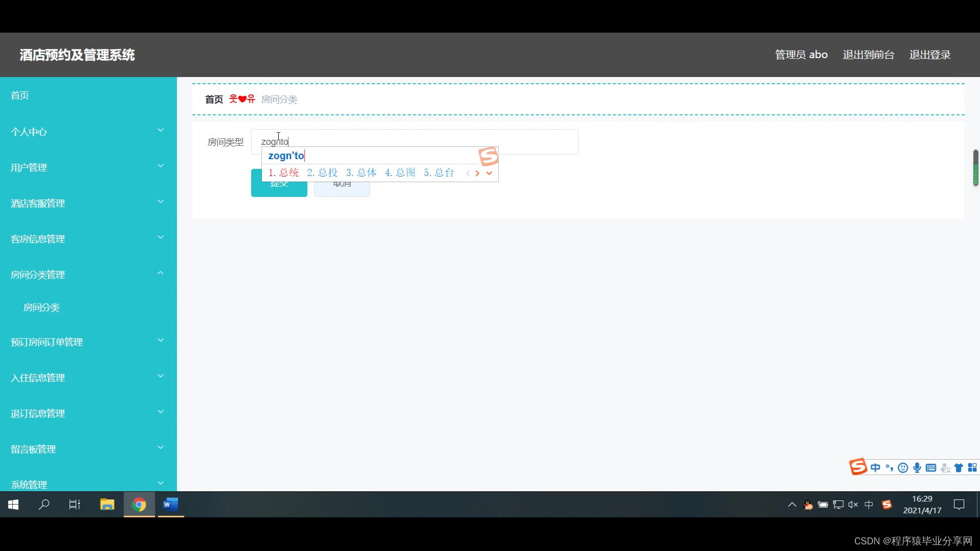Open the Sogou skin shirt icon

(x=959, y=468)
